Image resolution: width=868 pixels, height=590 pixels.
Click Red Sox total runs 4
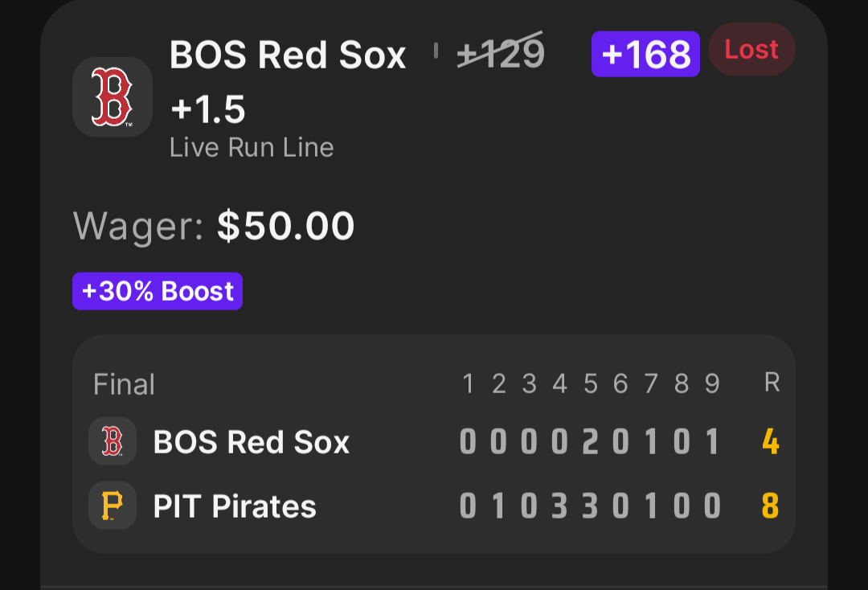(771, 441)
